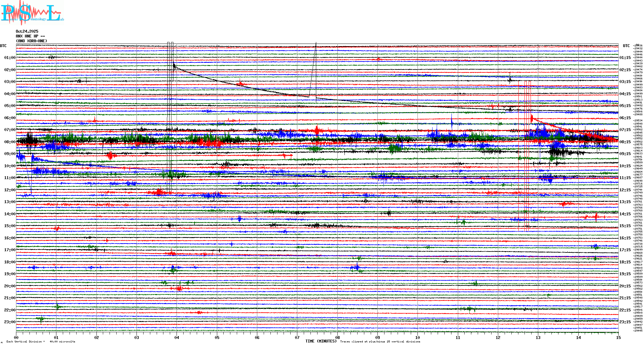Click the Each Vertical Division scale note
This screenshot has width=644, height=346.
point(40,342)
